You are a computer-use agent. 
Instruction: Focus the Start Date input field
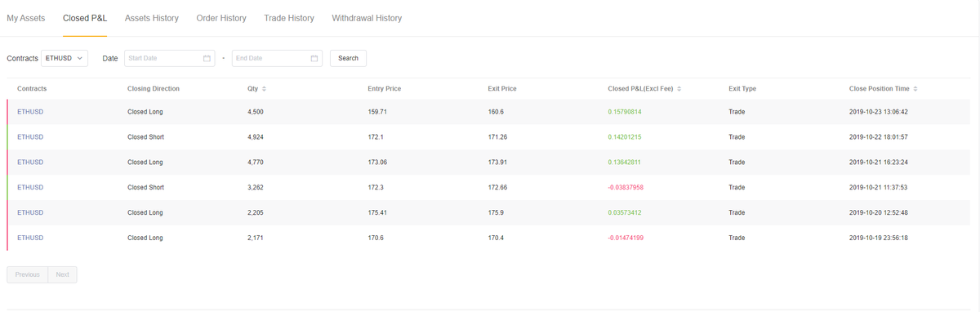169,58
